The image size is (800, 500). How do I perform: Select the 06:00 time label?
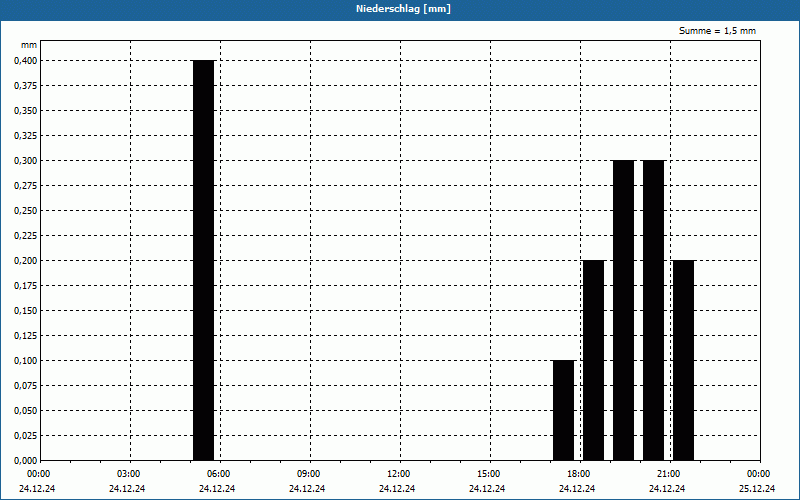pyautogui.click(x=218, y=474)
